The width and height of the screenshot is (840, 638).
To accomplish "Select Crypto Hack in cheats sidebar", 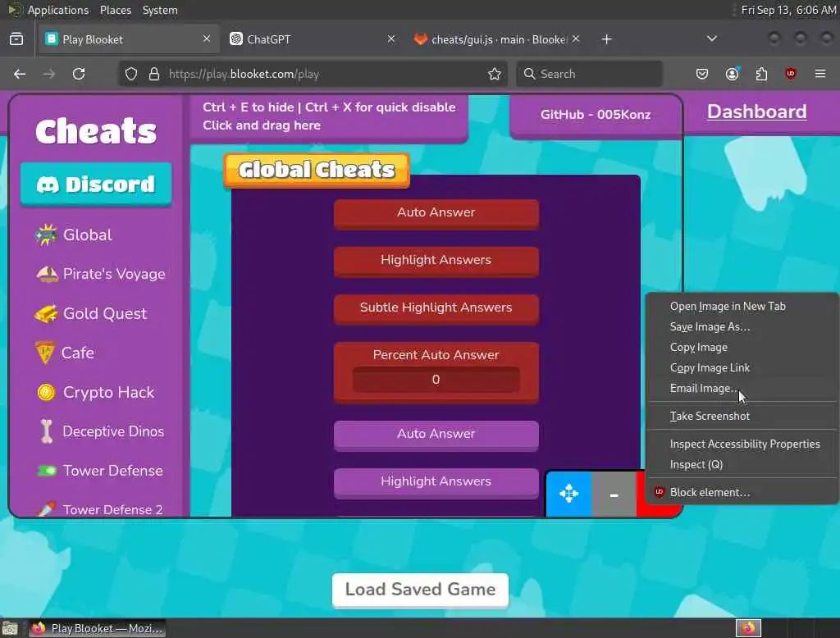I will 95,392.
